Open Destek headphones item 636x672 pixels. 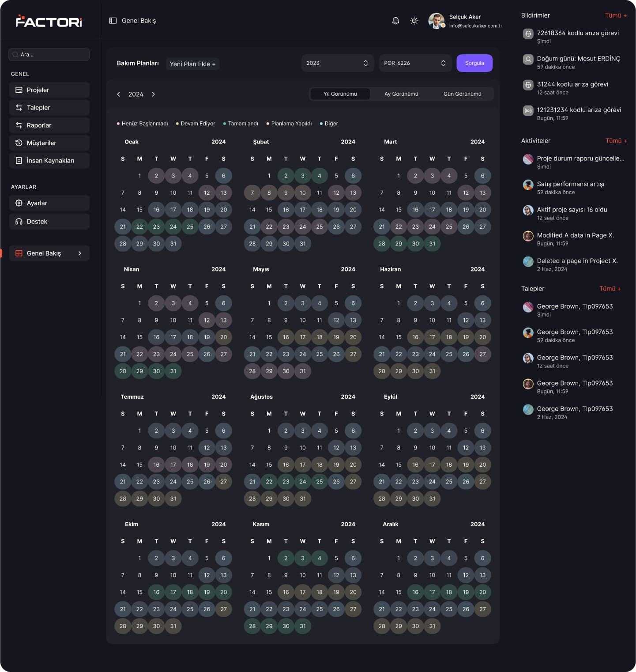[x=49, y=222]
